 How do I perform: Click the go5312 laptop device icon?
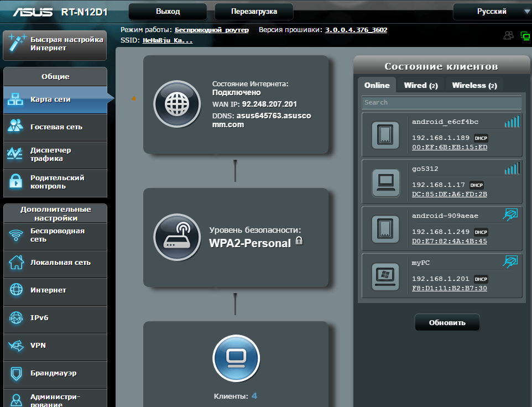[385, 182]
